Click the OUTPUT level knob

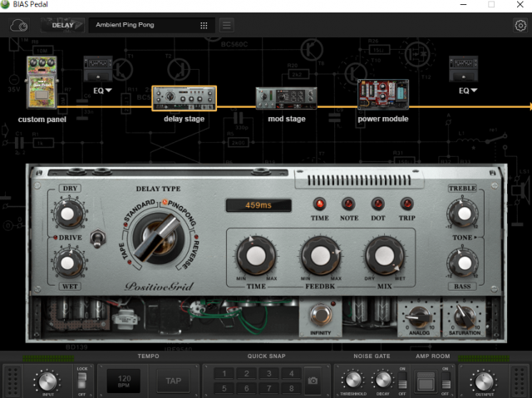[x=484, y=381]
